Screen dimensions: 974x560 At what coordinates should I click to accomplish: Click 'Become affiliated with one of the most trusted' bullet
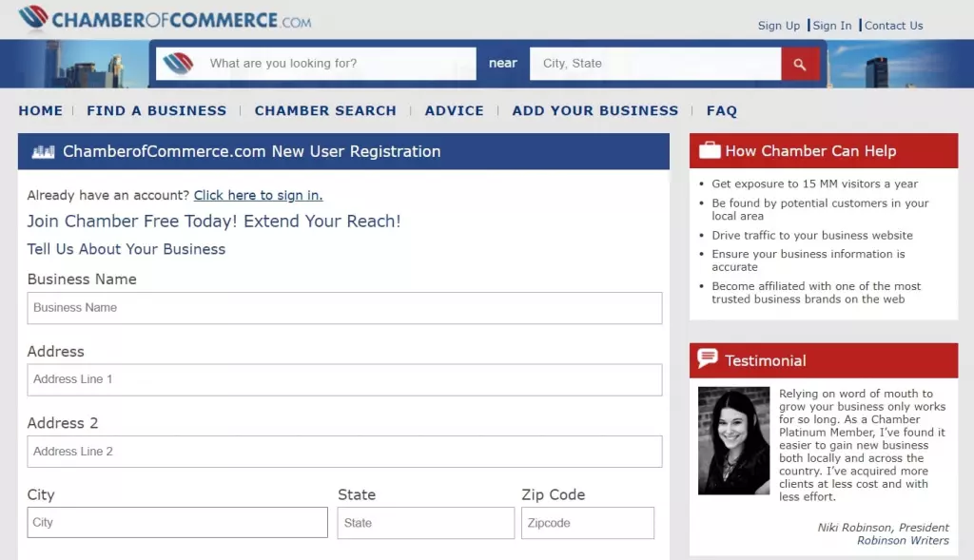pyautogui.click(x=816, y=293)
